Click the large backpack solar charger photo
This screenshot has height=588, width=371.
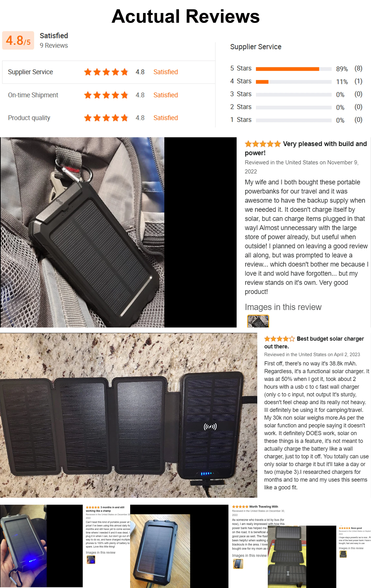[x=82, y=232]
